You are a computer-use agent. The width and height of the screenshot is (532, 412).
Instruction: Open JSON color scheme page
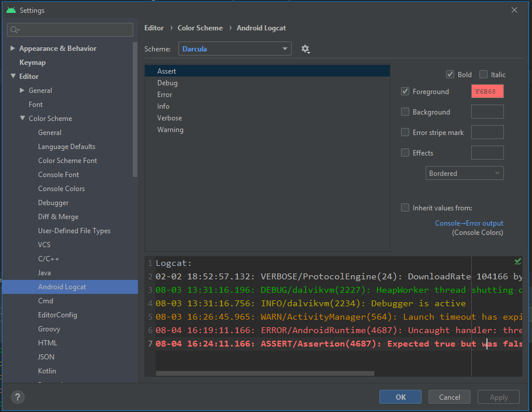(x=46, y=356)
